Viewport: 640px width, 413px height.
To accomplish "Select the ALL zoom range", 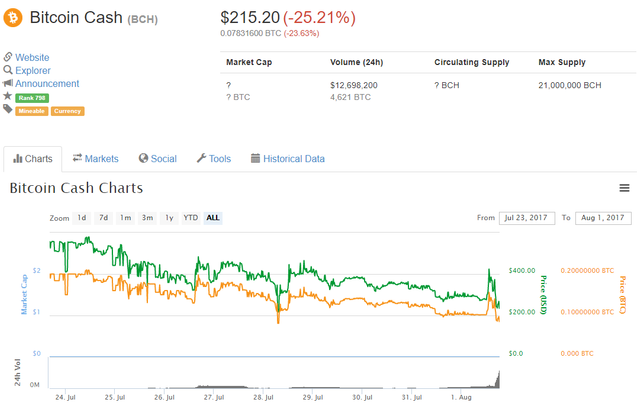I will tap(213, 218).
